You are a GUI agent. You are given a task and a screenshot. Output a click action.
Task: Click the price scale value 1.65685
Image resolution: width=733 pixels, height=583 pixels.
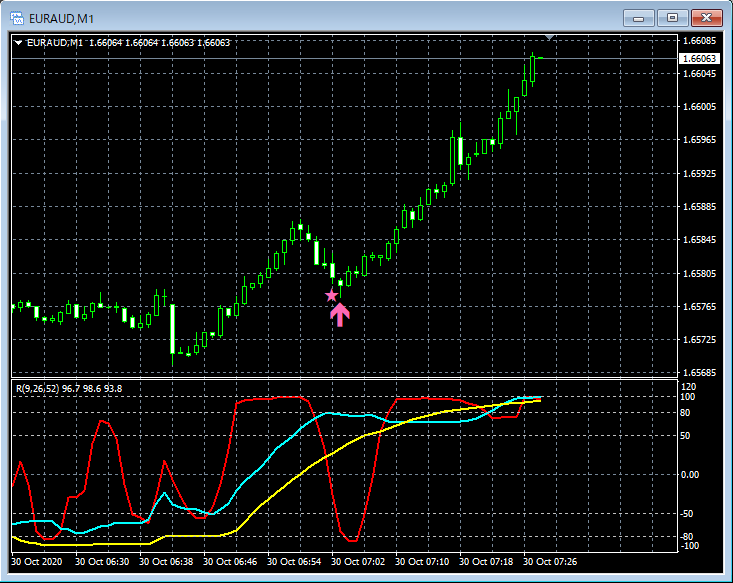tap(699, 373)
